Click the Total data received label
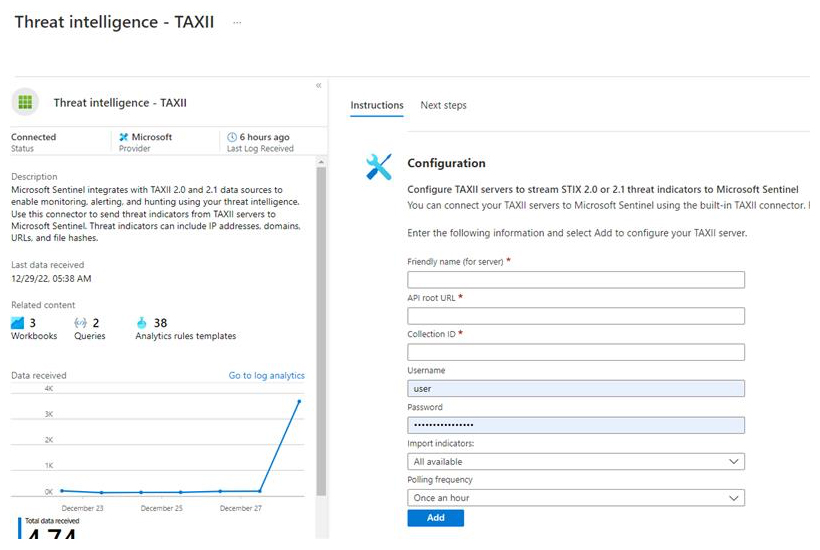This screenshot has width=820, height=550. [x=52, y=521]
